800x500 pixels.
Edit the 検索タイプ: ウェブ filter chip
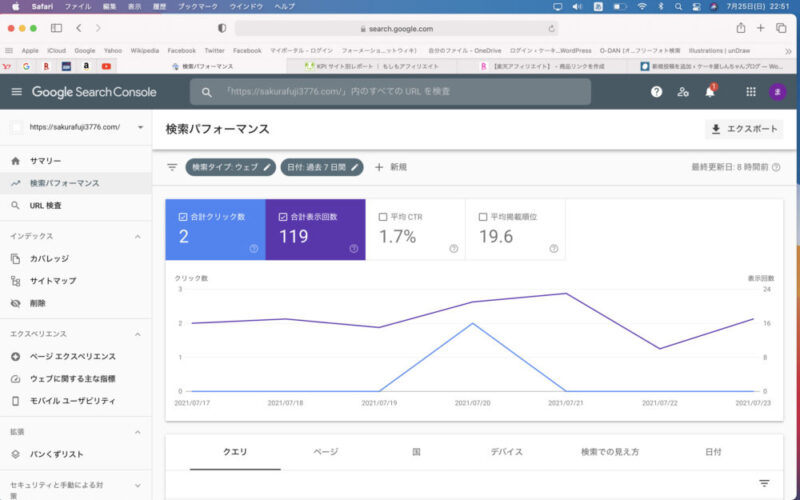pos(231,167)
